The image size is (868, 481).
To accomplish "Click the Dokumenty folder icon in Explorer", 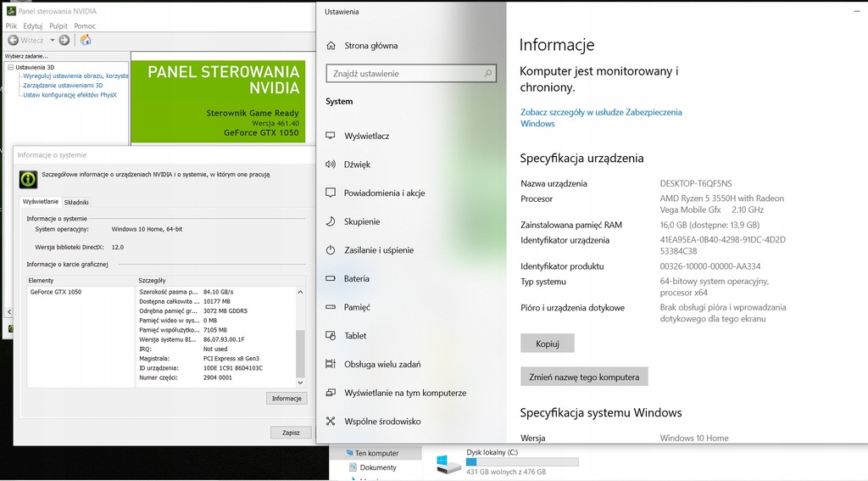I will [353, 467].
